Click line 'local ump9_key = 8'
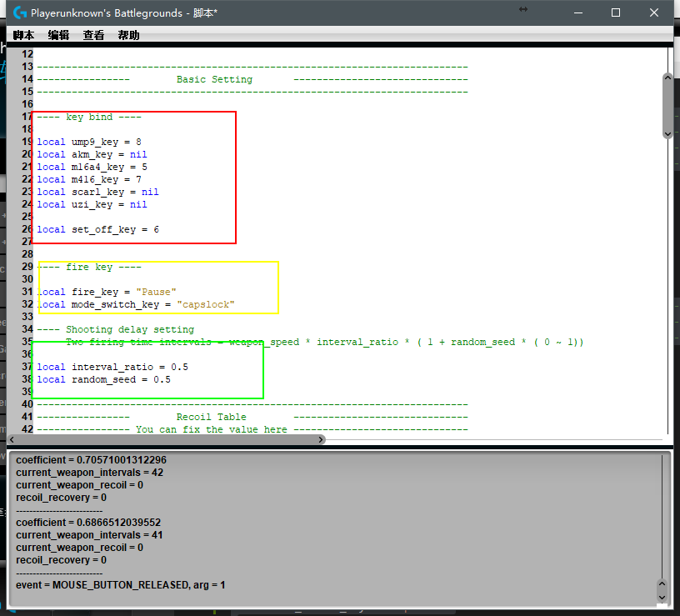Image resolution: width=680 pixels, height=616 pixels. (89, 142)
